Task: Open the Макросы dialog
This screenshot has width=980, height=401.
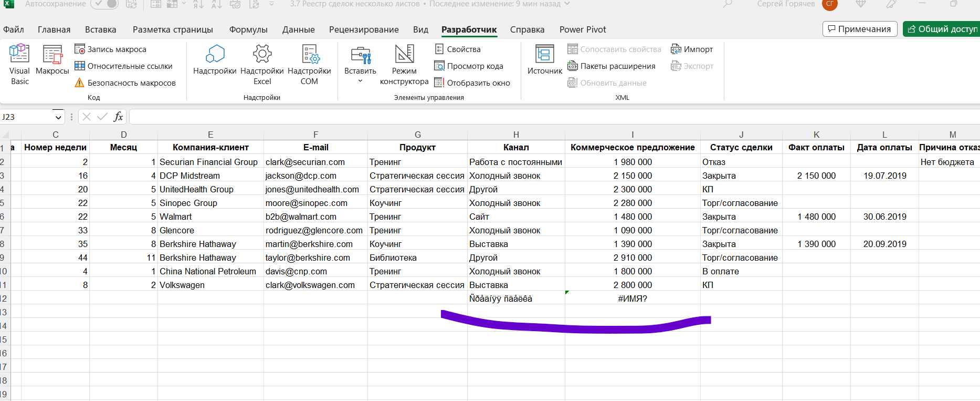Action: (x=52, y=60)
